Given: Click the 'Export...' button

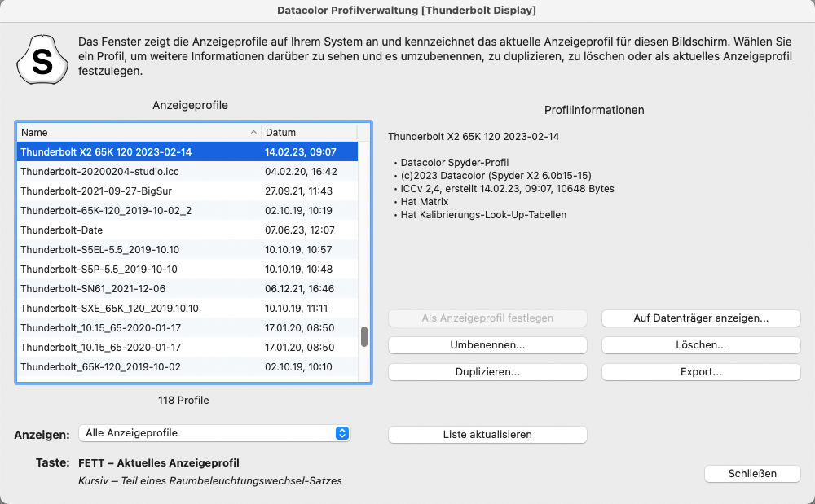Looking at the screenshot, I should [701, 372].
